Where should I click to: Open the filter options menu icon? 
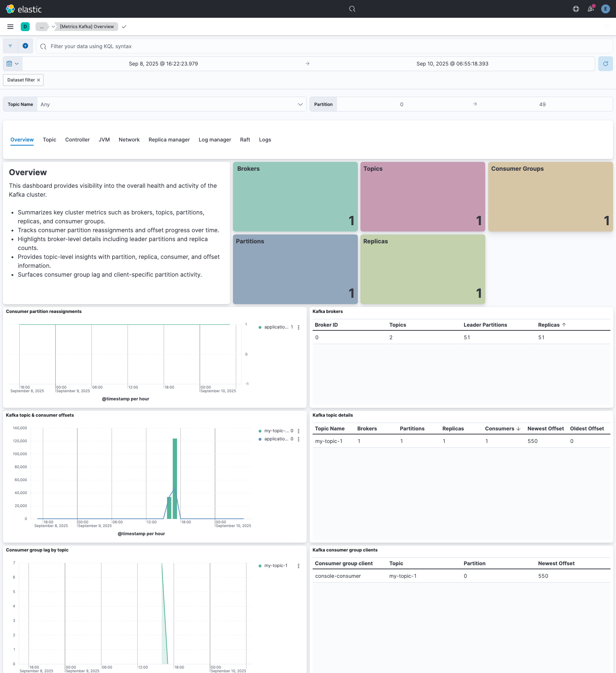(x=10, y=46)
